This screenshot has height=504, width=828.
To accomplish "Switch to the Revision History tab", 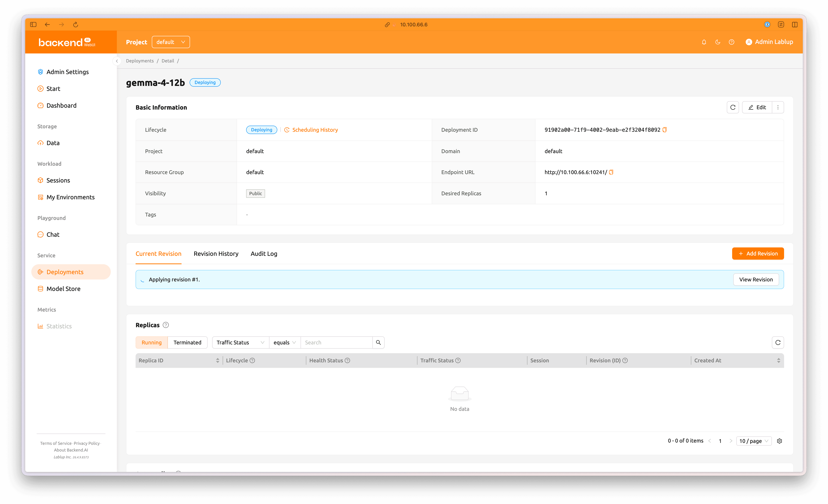I will click(216, 254).
